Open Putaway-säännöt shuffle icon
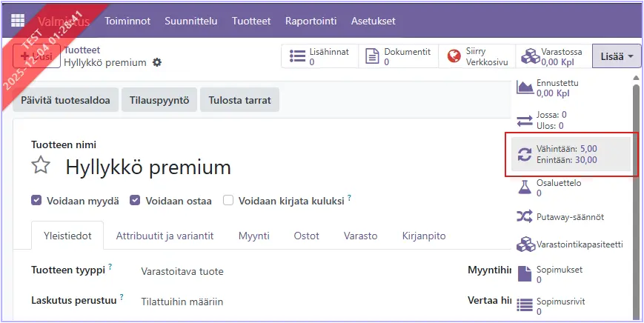 [525, 217]
